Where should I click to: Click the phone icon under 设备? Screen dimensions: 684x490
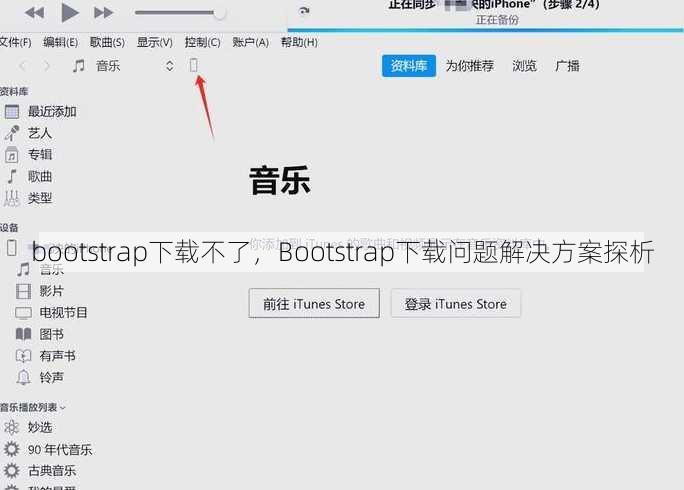[x=12, y=248]
